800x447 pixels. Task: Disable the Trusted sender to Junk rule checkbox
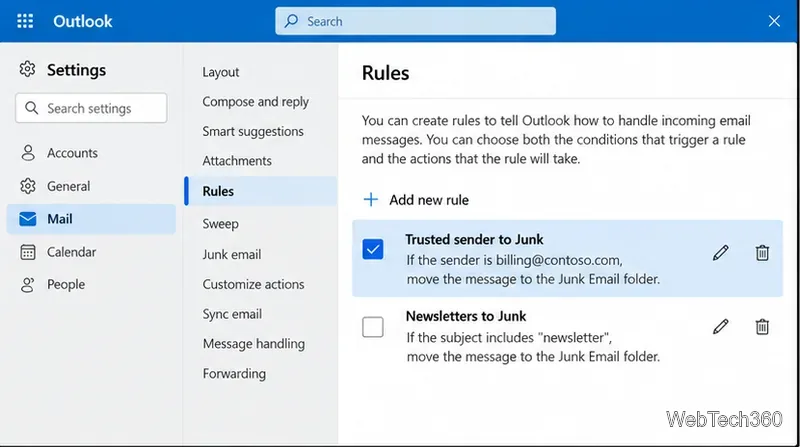tap(373, 249)
